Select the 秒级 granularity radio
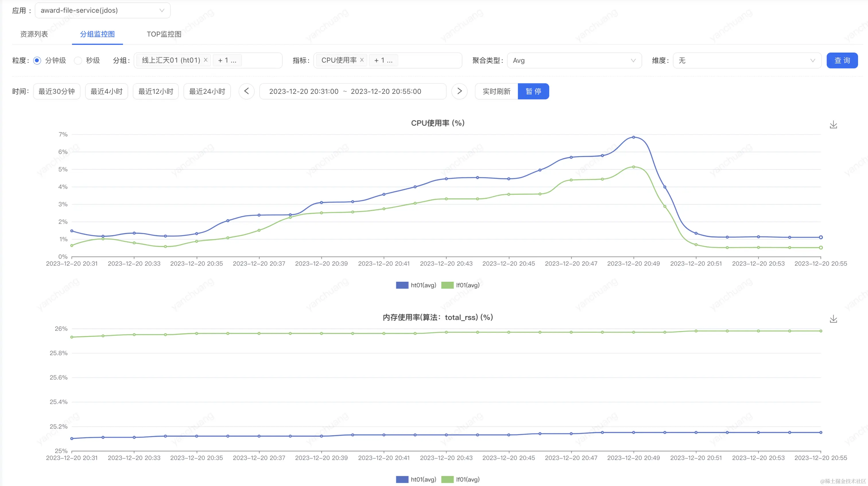Image resolution: width=868 pixels, height=486 pixels. tap(78, 61)
